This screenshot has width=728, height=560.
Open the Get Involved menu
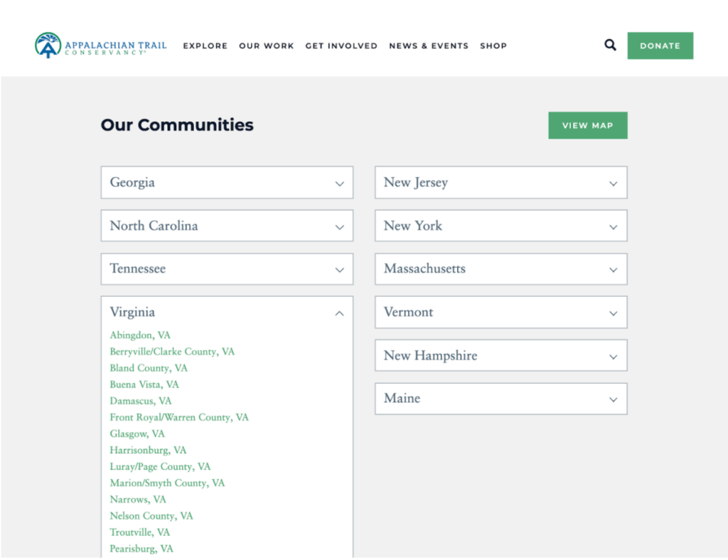click(x=341, y=45)
